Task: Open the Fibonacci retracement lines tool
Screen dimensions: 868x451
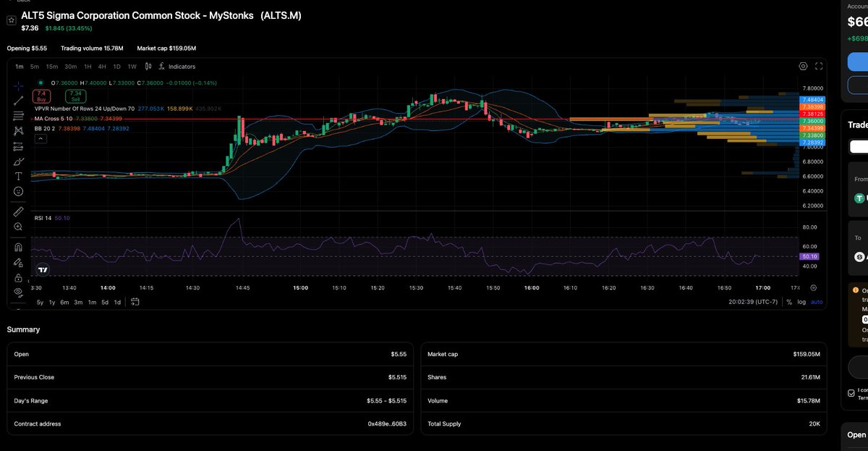Action: [x=18, y=115]
